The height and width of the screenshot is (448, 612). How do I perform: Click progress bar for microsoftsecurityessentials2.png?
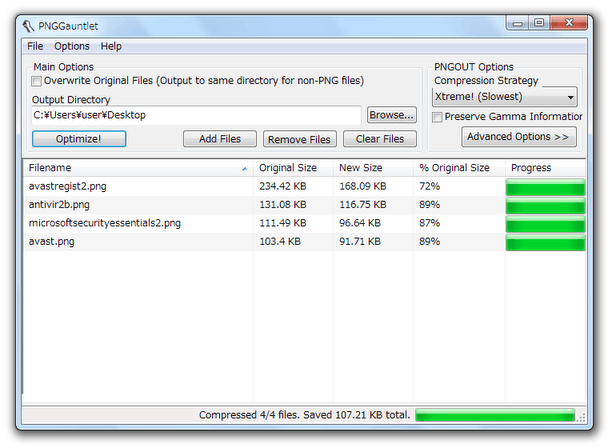click(x=545, y=224)
